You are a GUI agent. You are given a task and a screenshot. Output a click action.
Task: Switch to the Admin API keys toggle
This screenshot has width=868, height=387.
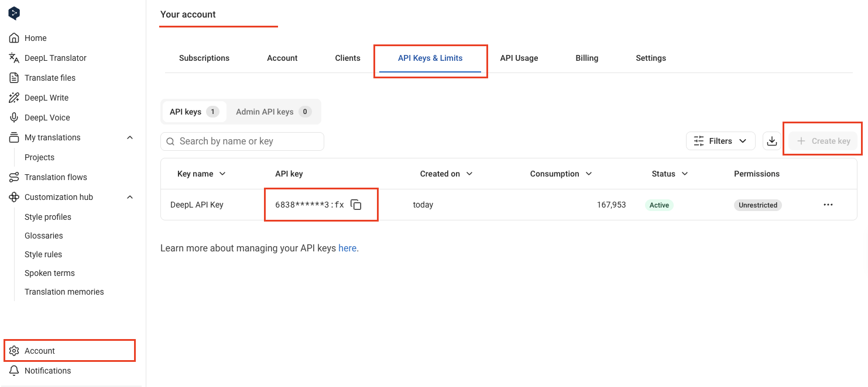tap(273, 112)
